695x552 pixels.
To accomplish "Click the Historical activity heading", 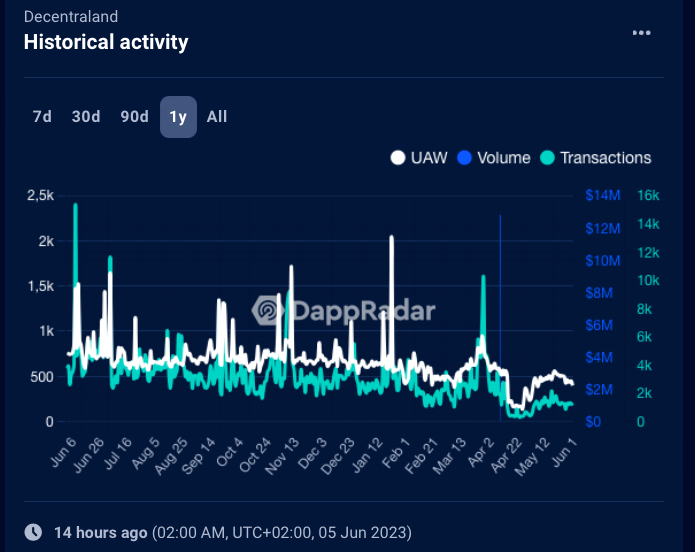I will (x=106, y=42).
